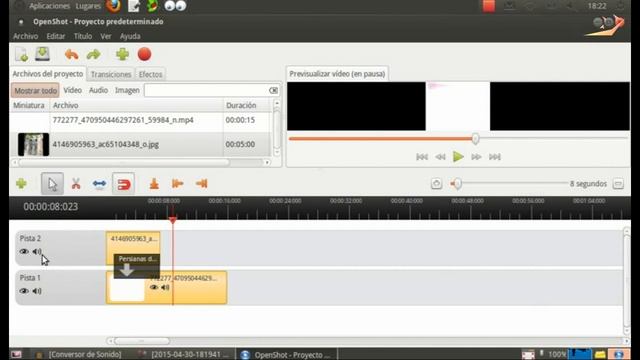This screenshot has width=640, height=360.
Task: Click the green plus in the top toolbar
Action: pyautogui.click(x=122, y=54)
